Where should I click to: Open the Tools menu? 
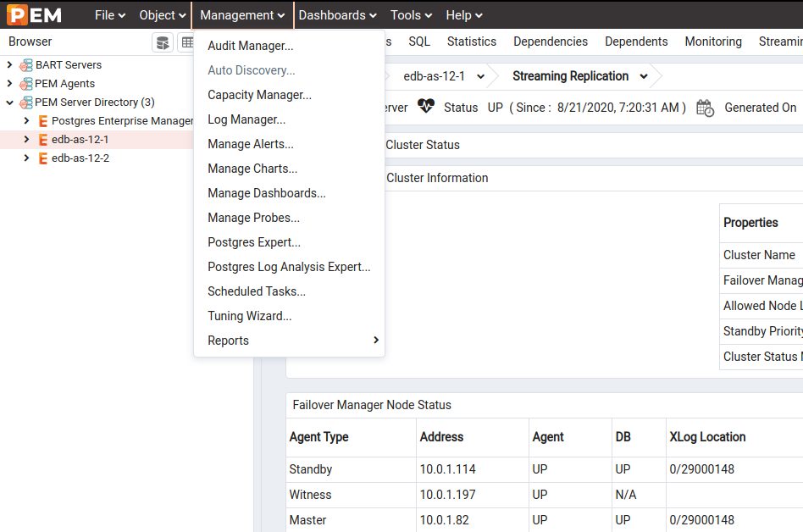pyautogui.click(x=411, y=15)
